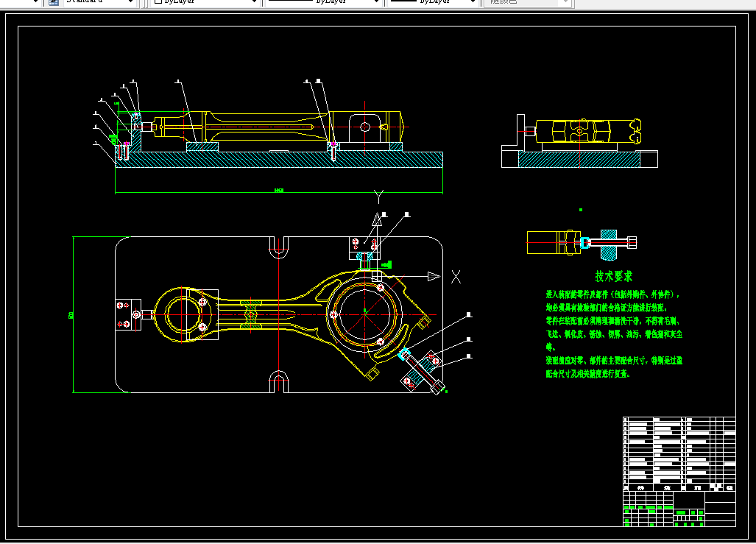Select the side view hatched base at top right
756x544 pixels.
pos(579,159)
